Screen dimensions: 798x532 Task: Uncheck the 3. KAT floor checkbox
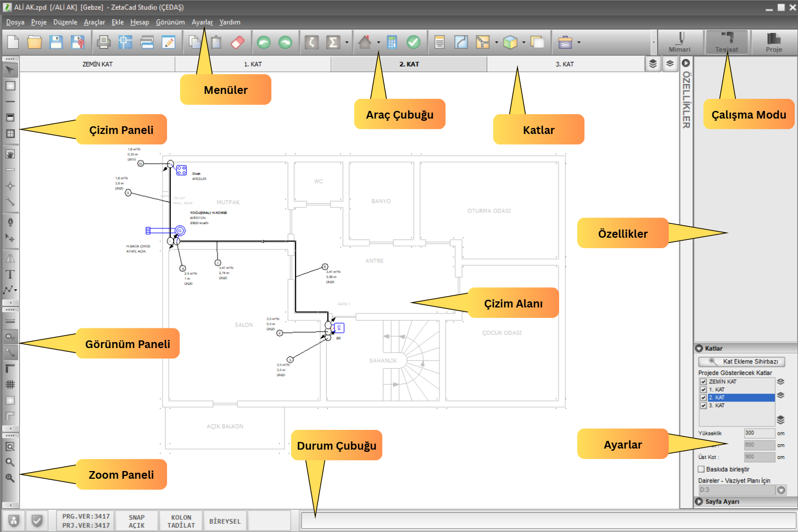[x=703, y=406]
